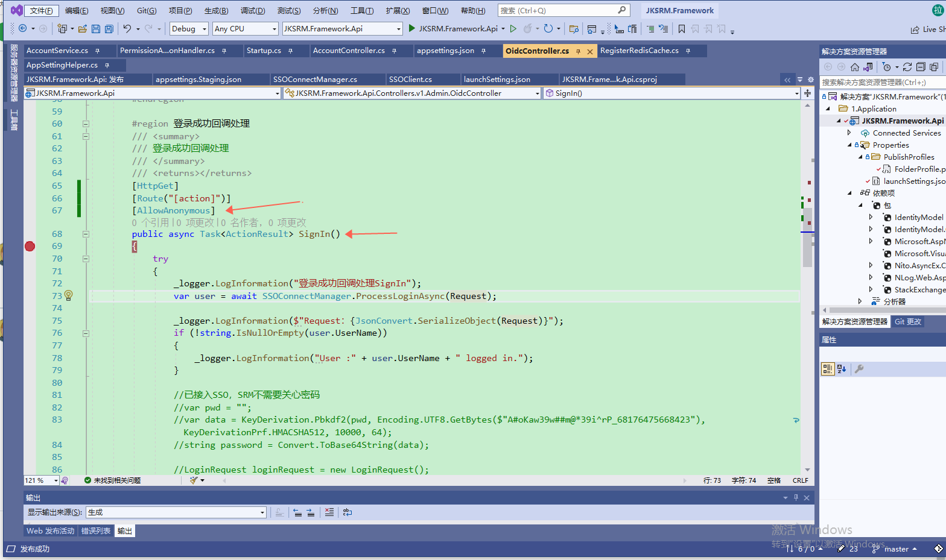Click the master branch status button

tap(895, 549)
